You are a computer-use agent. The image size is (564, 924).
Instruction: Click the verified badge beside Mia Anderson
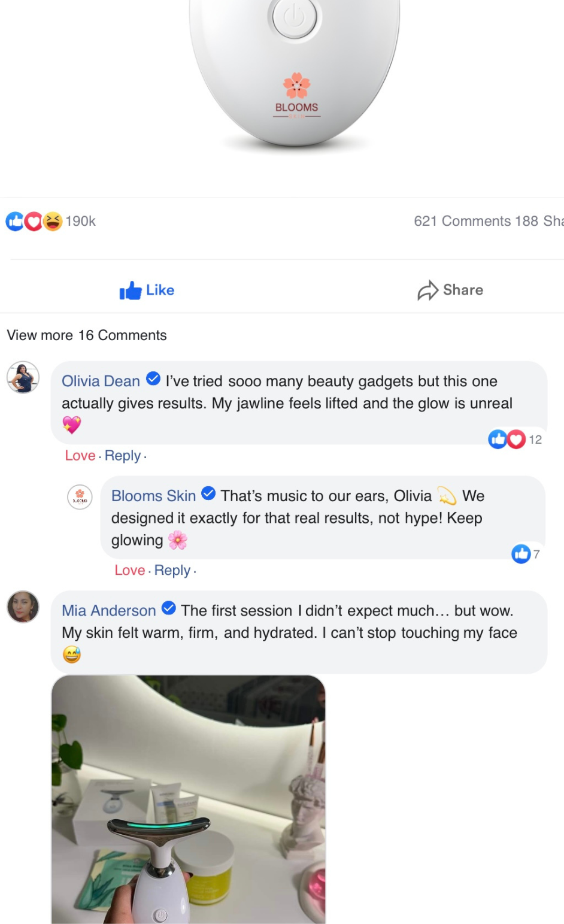169,608
